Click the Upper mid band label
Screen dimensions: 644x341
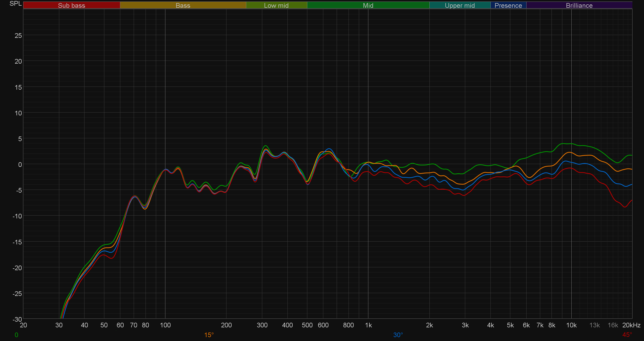(x=460, y=5)
